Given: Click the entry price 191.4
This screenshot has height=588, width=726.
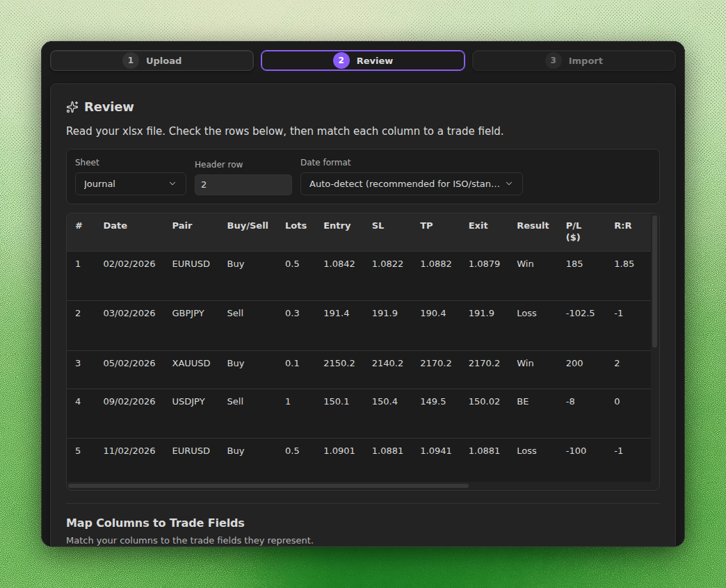Looking at the screenshot, I should pos(337,313).
